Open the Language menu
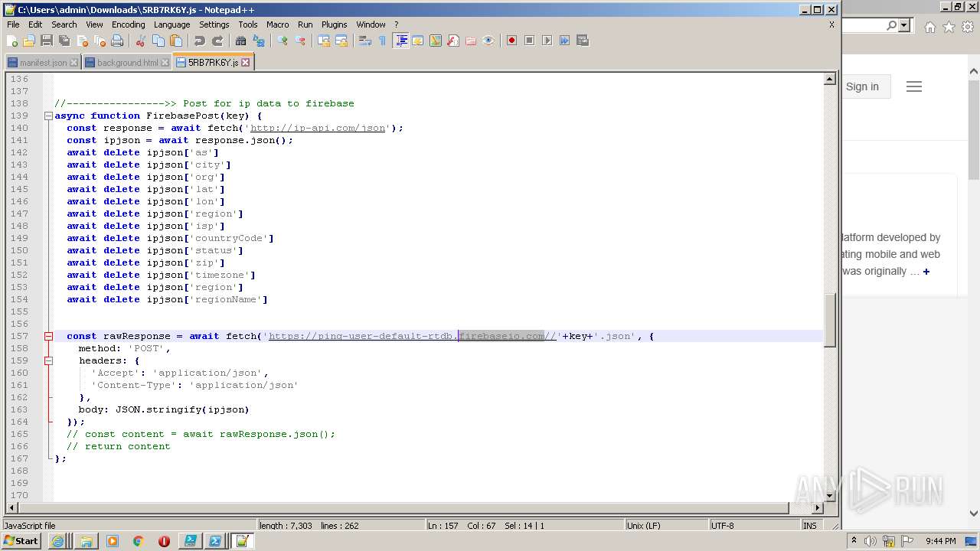This screenshot has height=551, width=980. (x=171, y=24)
